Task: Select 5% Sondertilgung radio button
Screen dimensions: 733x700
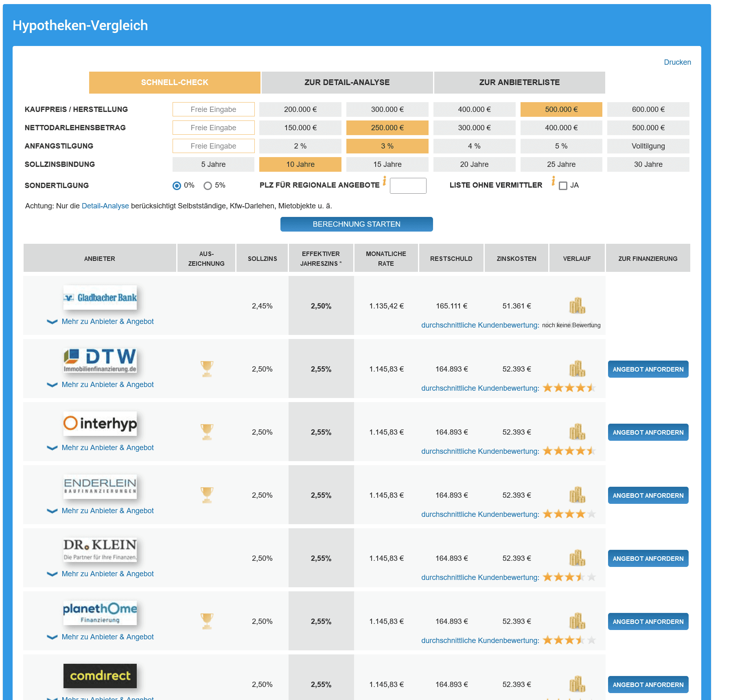Action: coord(208,186)
